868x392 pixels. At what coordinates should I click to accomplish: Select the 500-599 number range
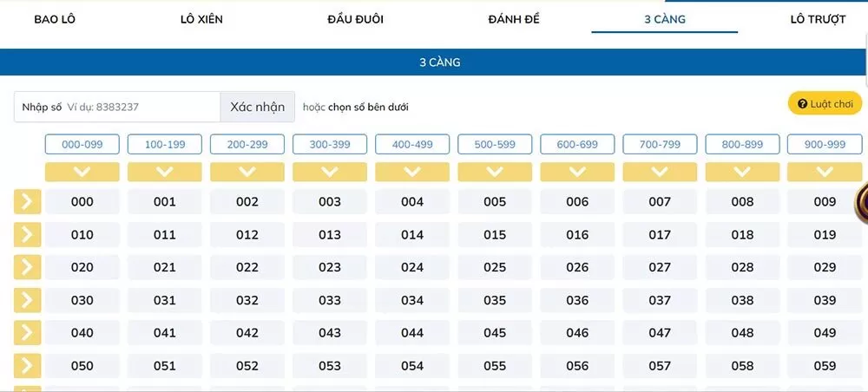495,145
